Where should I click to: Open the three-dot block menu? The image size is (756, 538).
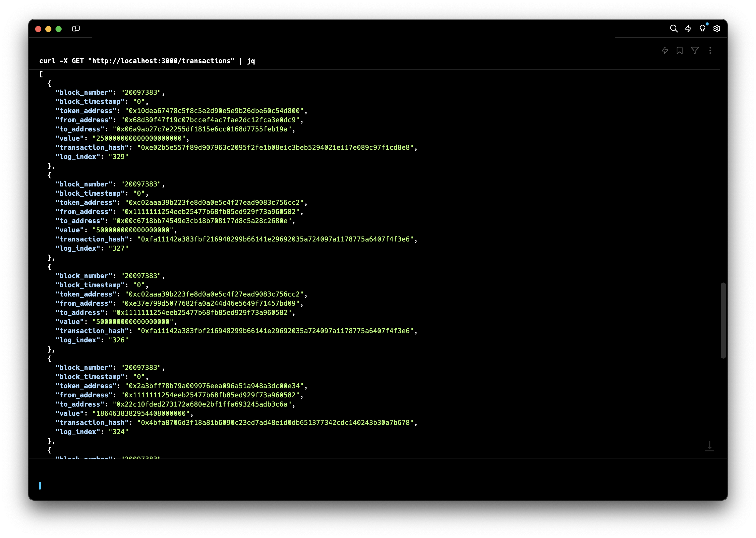click(x=710, y=51)
